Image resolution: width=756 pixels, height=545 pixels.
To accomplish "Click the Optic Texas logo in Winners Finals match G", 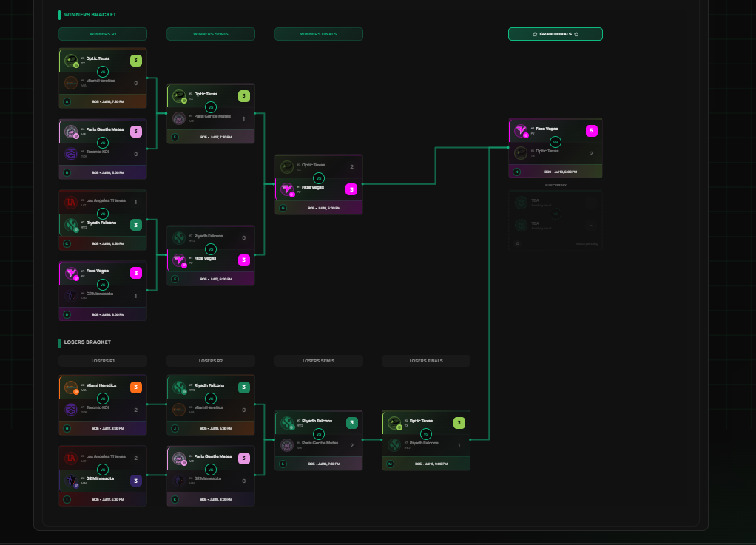I will [287, 167].
